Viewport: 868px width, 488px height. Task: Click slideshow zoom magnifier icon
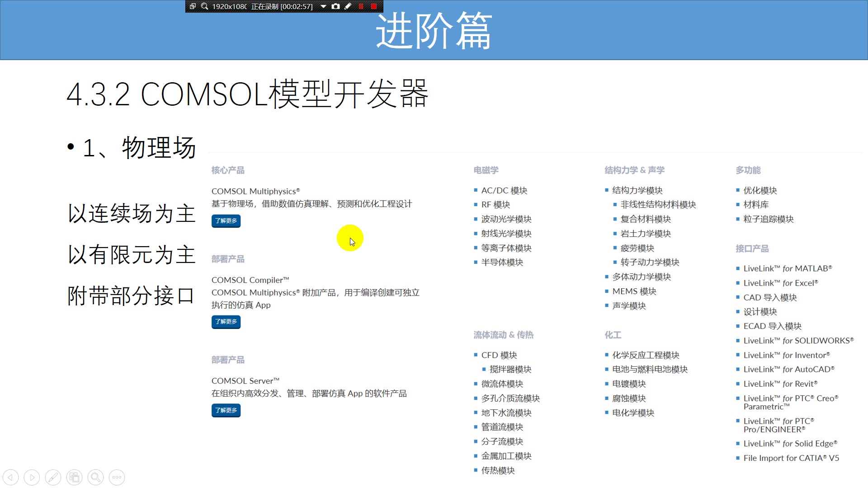(95, 477)
